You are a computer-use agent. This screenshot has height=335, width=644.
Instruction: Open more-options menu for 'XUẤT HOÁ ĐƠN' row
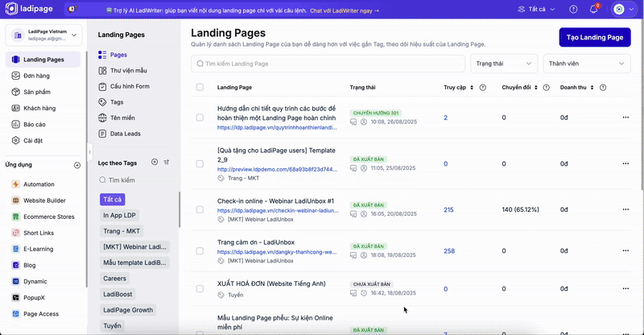point(625,288)
